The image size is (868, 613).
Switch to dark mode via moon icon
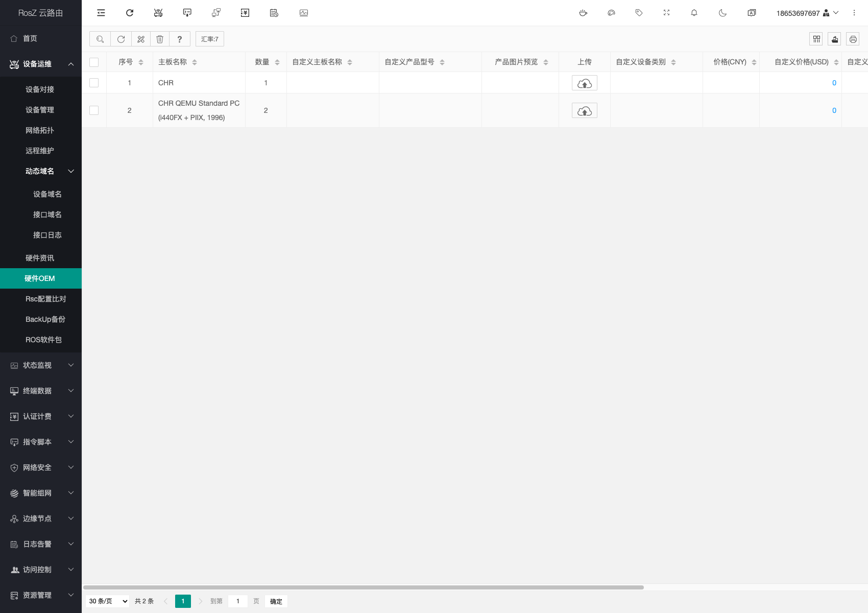(x=722, y=13)
